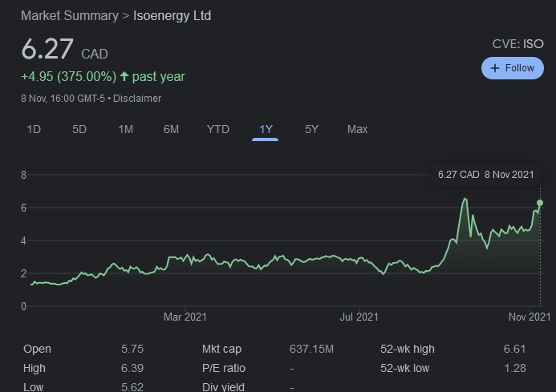Click the 8 Nov, 16:00 GMT-5 timestamp
Screen dimensions: 556x392
(x=63, y=98)
